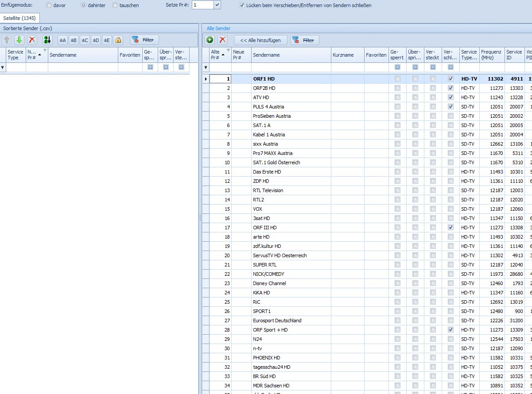Viewport: 532px width, 394px height.
Task: Click the '<< Alle hinzufügen' button
Action: (260, 40)
